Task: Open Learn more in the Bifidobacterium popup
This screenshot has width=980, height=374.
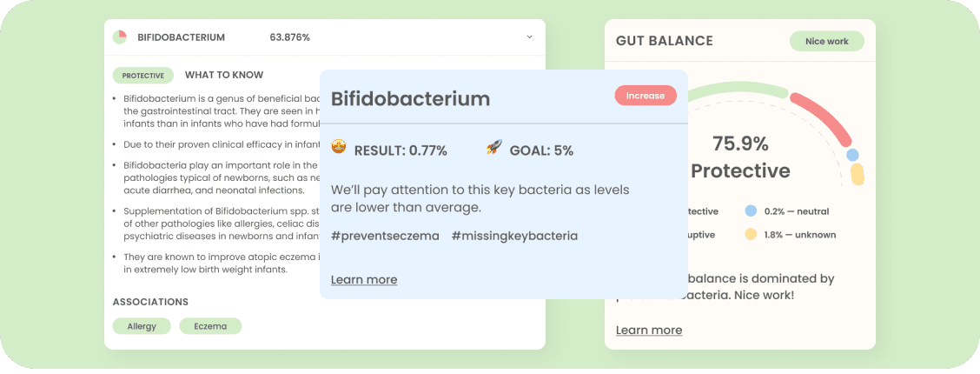Action: 364,279
